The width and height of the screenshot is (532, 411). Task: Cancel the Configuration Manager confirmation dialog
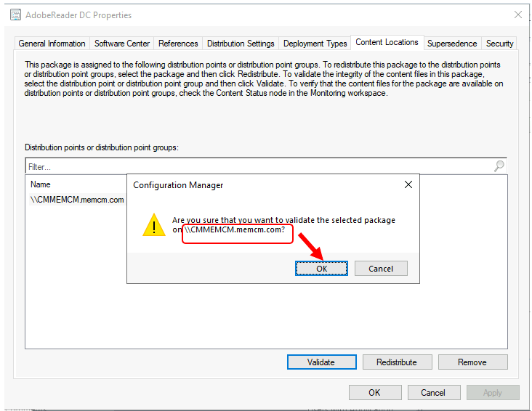[x=381, y=269]
